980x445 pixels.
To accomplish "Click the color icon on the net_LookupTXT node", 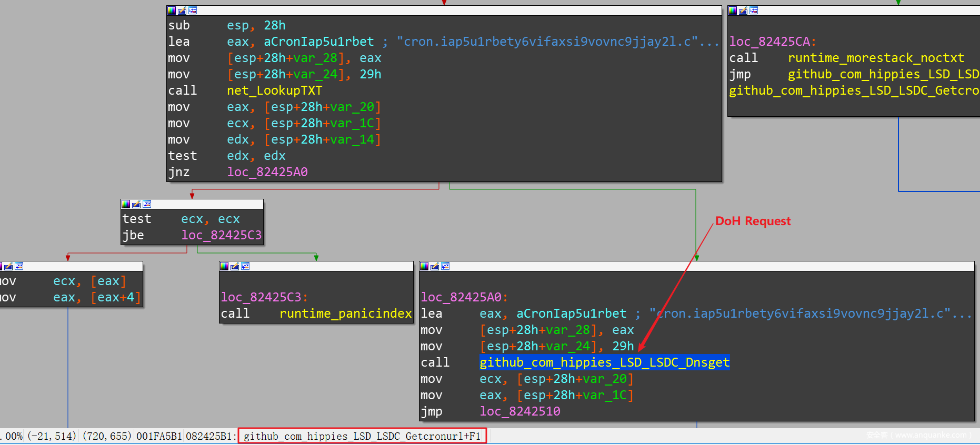I will coord(172,11).
